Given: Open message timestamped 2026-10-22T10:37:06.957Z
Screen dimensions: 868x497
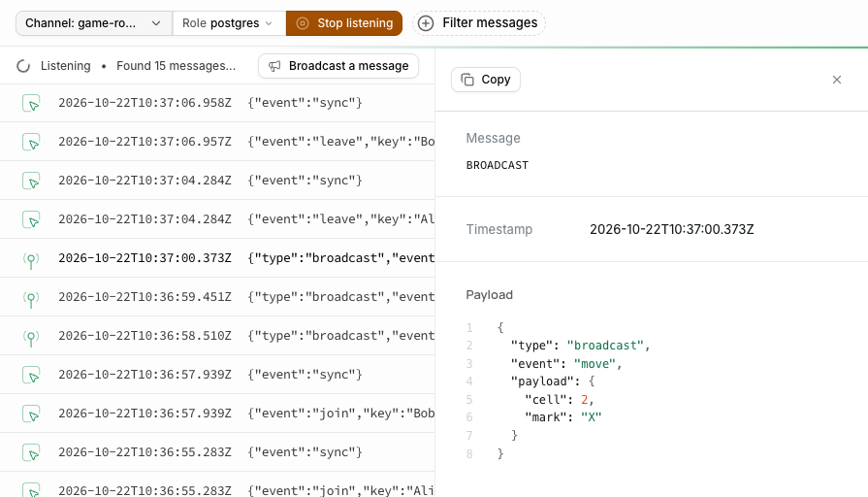Looking at the screenshot, I should click(x=217, y=142).
